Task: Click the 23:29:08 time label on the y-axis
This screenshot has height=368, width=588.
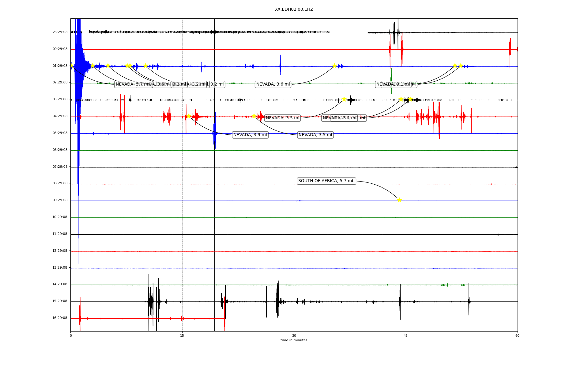Action: [60, 32]
